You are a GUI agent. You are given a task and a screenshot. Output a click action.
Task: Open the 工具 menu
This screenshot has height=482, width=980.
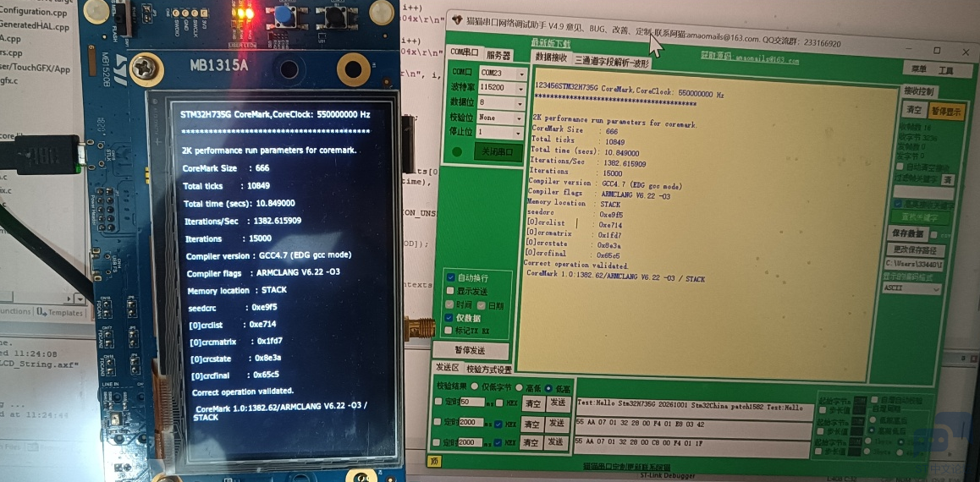click(945, 70)
